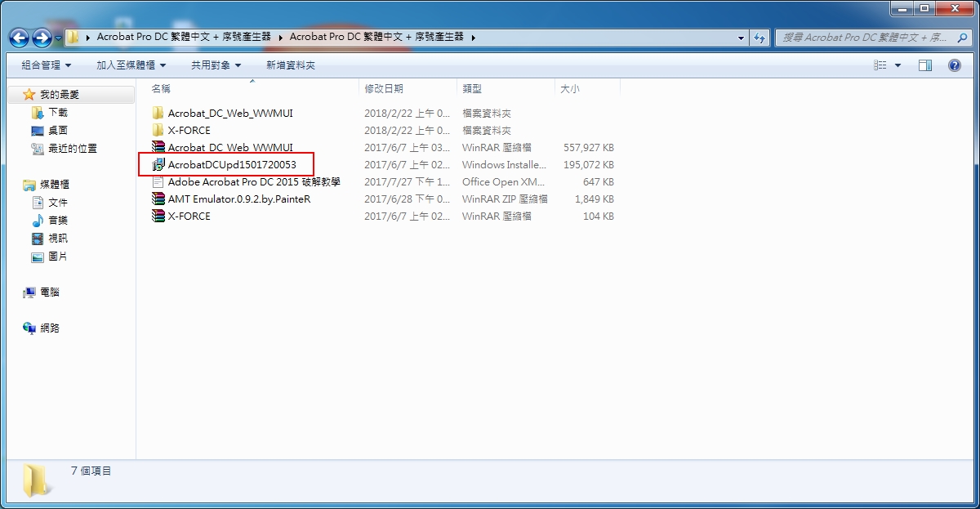980x509 pixels.
Task: Click the star icon of 我的最愛
Action: tap(29, 95)
